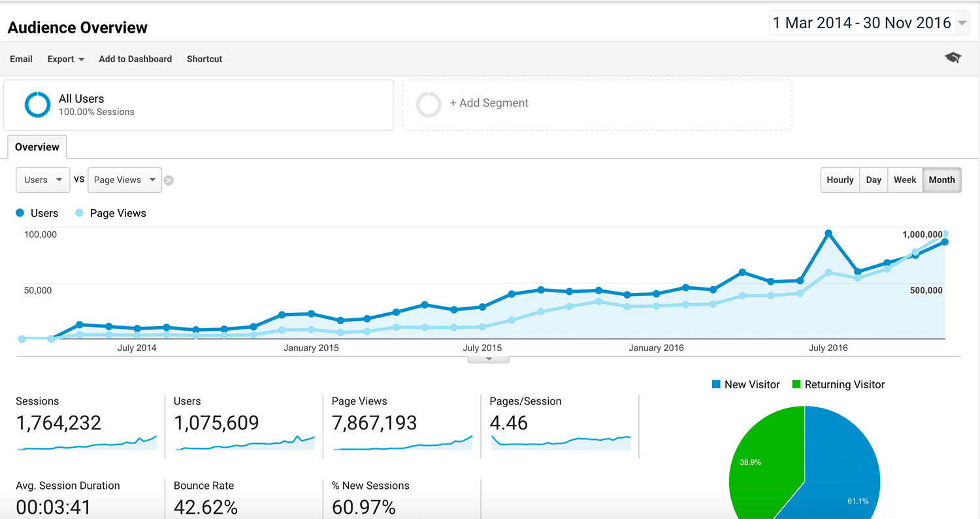Screen dimensions: 980x519
Task: Click the Users sparkline chart
Action: point(244,443)
